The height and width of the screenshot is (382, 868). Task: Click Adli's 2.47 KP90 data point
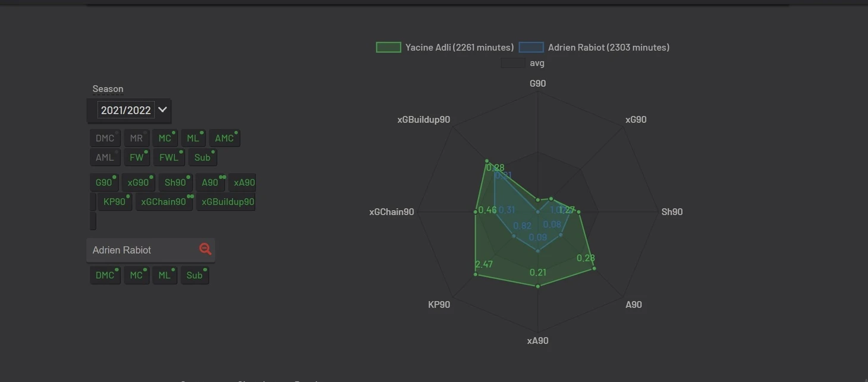tap(475, 274)
